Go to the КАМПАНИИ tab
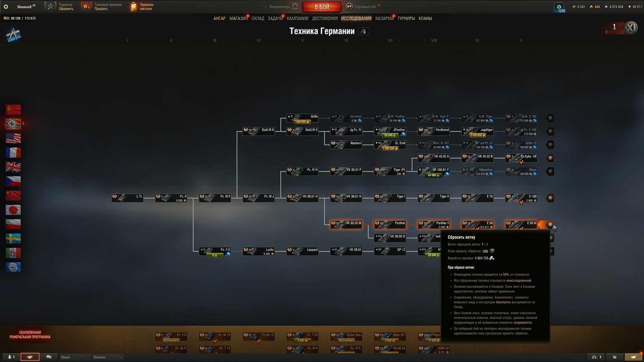644x362 pixels. 297,19
